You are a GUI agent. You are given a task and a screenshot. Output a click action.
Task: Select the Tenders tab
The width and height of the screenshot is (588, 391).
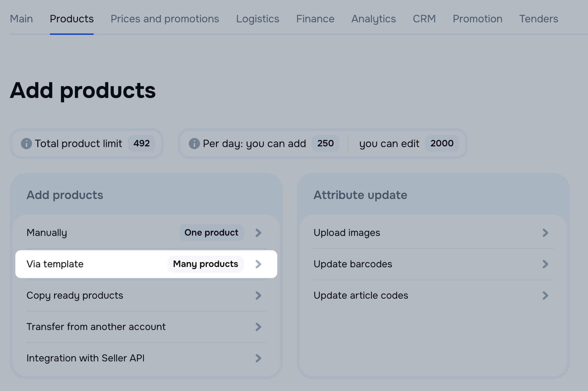point(538,19)
